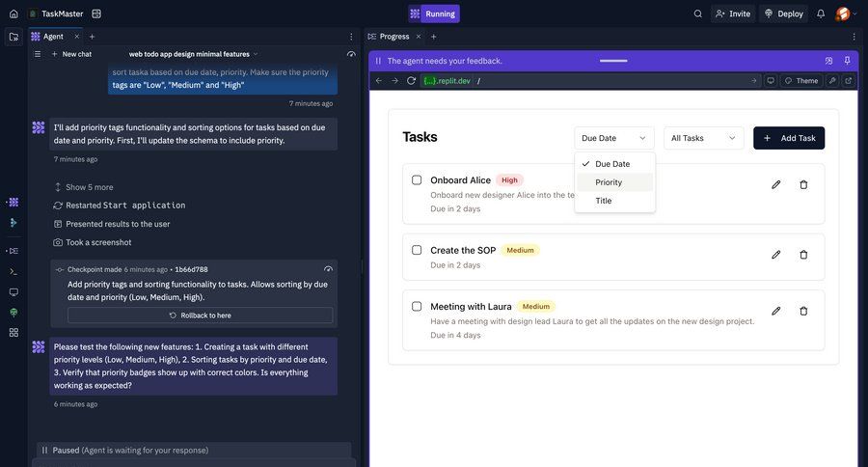Screen dimensions: 868x467
Task: Delete the Create the SOP task
Action: click(x=803, y=255)
